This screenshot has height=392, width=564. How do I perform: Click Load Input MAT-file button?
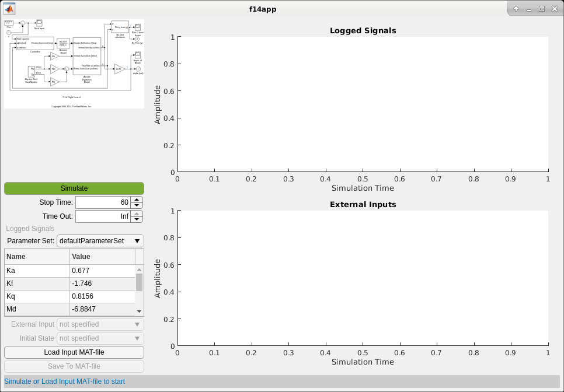click(x=74, y=352)
